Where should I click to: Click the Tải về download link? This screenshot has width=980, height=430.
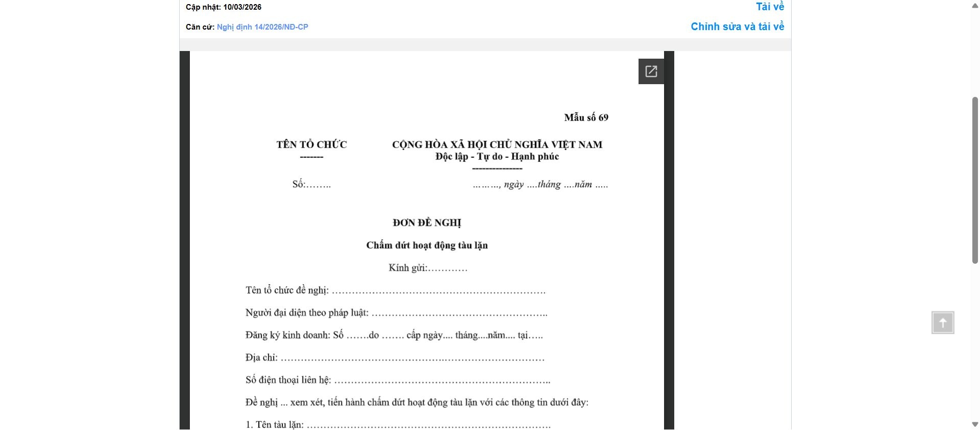(770, 7)
